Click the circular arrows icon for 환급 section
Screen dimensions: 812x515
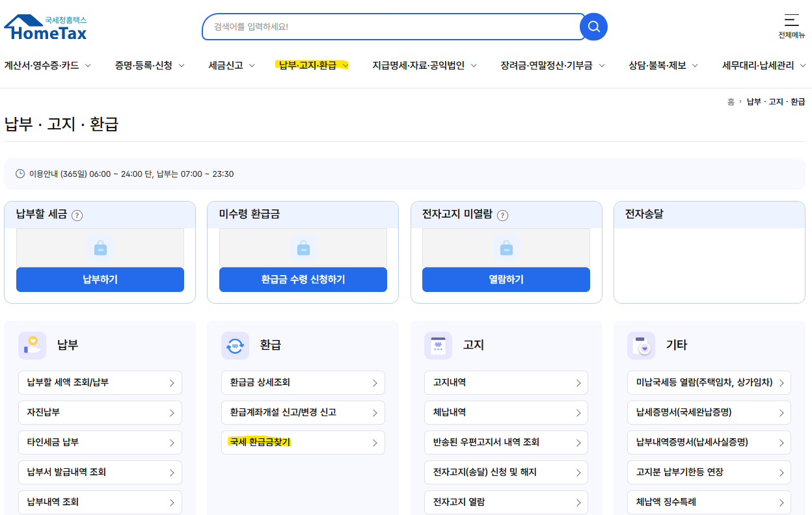235,345
